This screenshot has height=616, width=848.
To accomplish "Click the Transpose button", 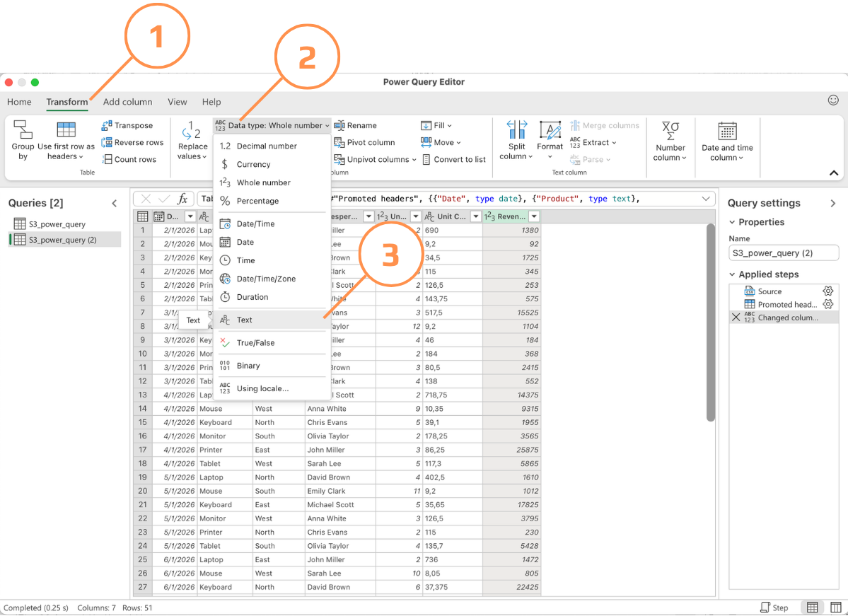I will click(x=127, y=125).
